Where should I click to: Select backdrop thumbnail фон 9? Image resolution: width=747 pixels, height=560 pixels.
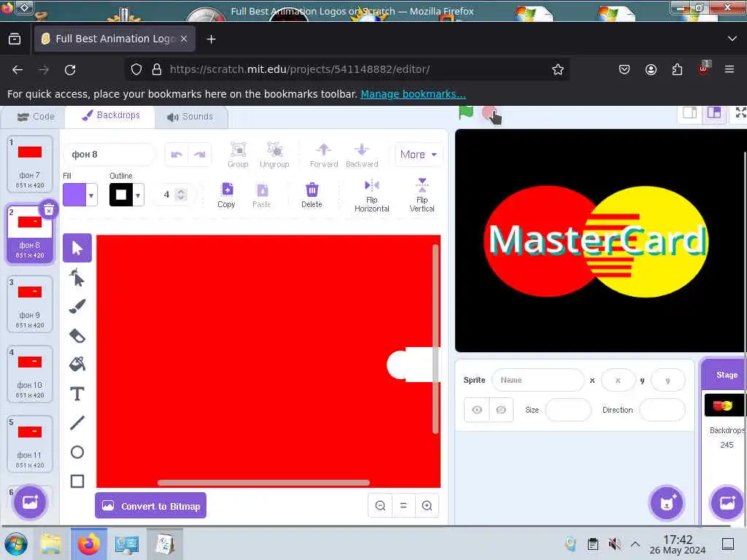click(x=29, y=303)
